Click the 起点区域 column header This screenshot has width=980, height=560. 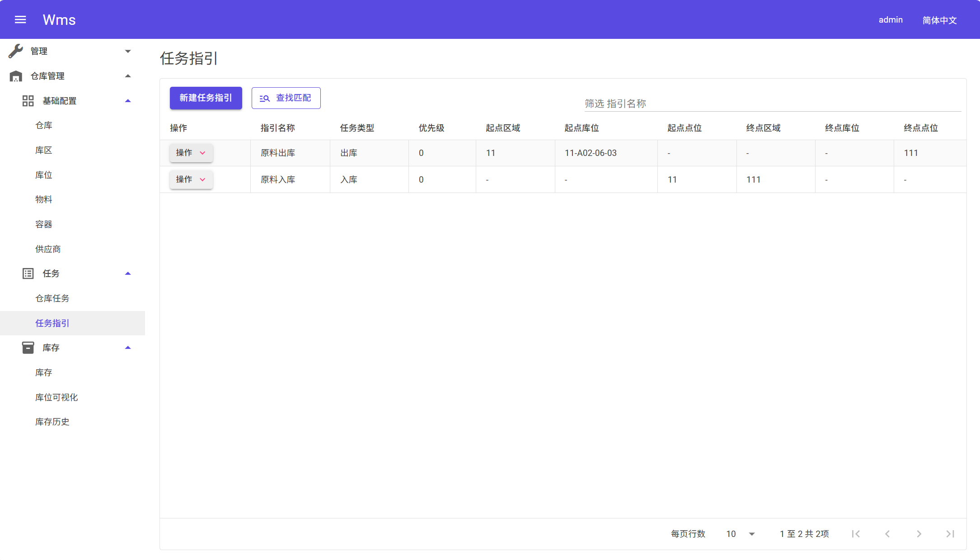pyautogui.click(x=503, y=128)
